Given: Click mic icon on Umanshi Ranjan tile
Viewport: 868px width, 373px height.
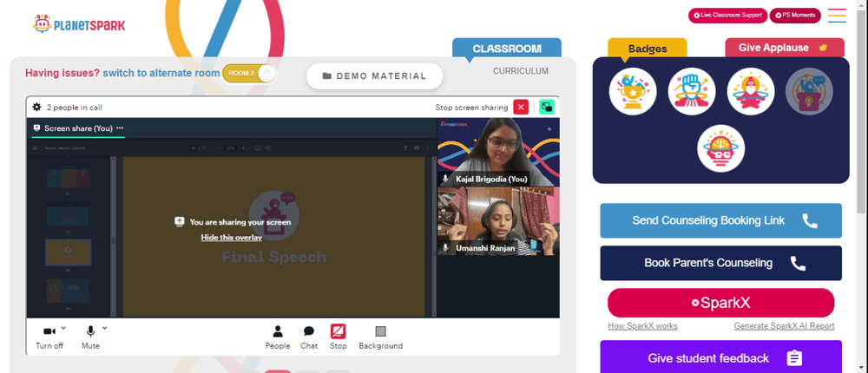Looking at the screenshot, I should tap(445, 248).
